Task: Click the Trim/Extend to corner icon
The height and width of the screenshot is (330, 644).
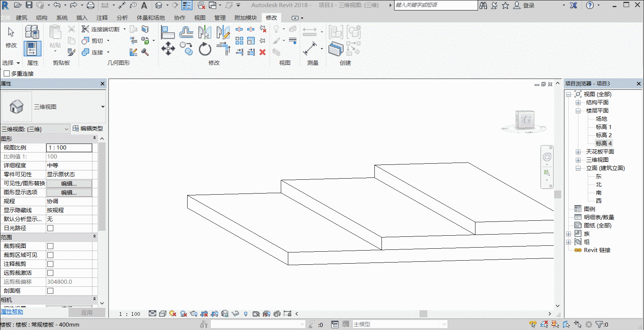Action: coord(223,49)
